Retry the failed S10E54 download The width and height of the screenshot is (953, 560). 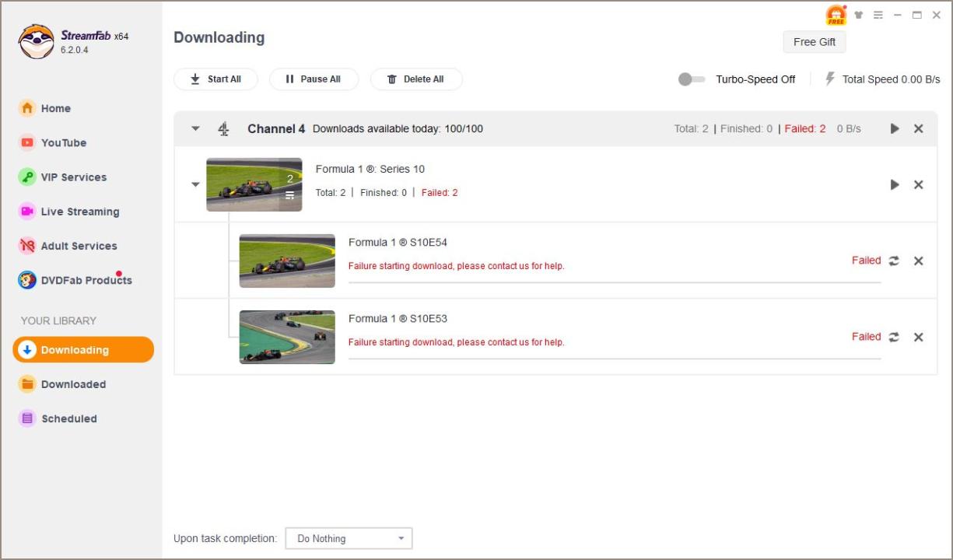[x=894, y=261]
